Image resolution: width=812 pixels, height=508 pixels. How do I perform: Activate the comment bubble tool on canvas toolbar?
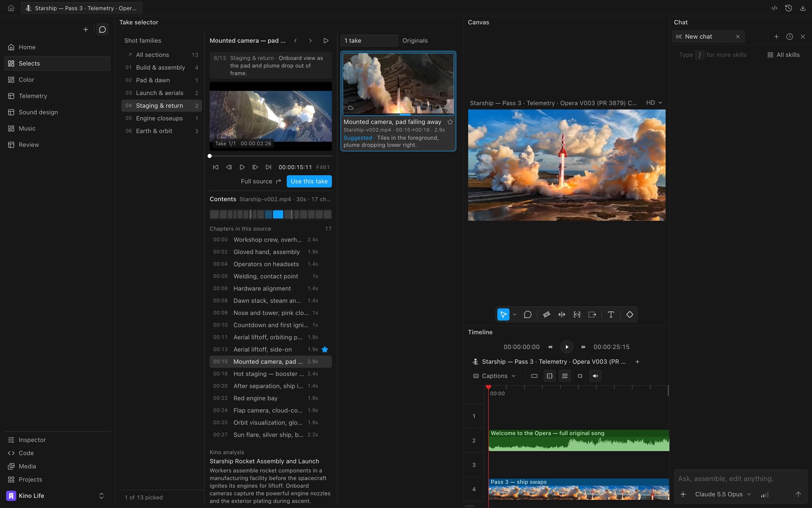[x=527, y=315]
